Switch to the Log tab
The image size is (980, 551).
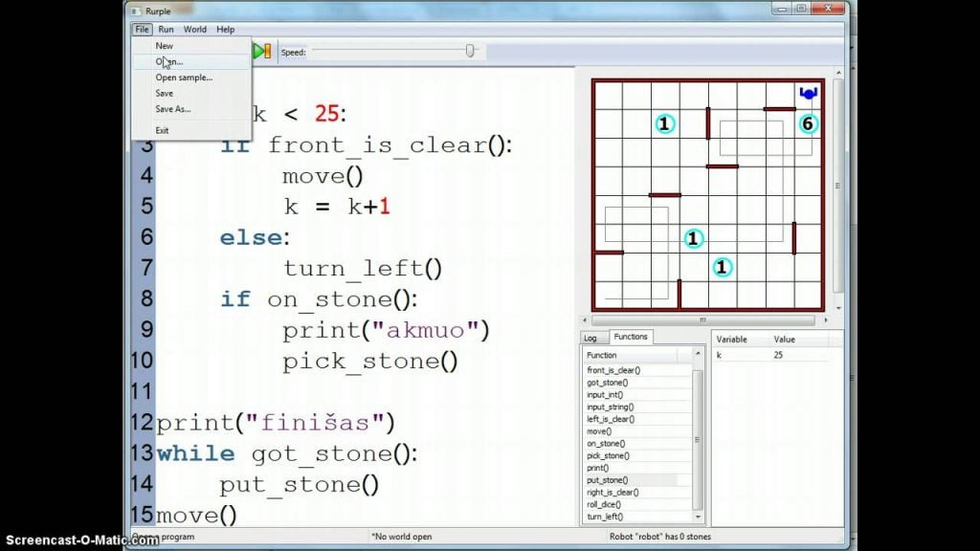pos(590,338)
